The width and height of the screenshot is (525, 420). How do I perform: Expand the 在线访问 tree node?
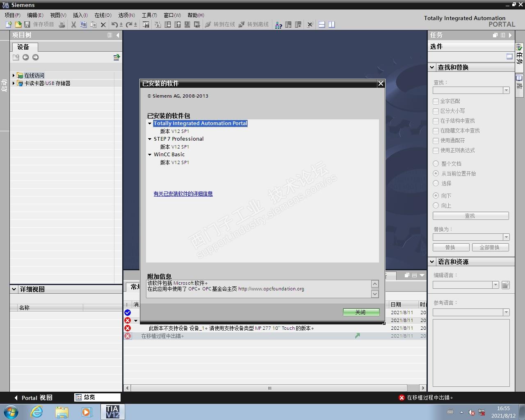(x=14, y=75)
